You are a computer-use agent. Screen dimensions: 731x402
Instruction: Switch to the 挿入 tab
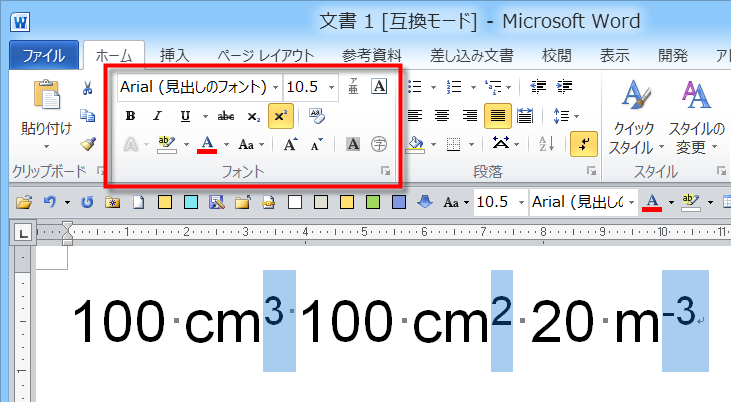[x=174, y=55]
